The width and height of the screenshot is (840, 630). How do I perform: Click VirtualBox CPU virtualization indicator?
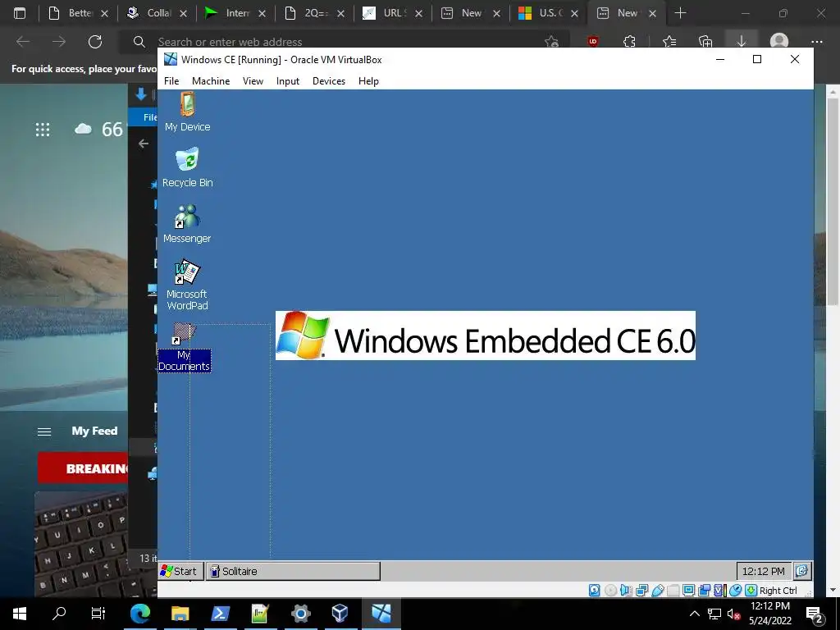[719, 591]
